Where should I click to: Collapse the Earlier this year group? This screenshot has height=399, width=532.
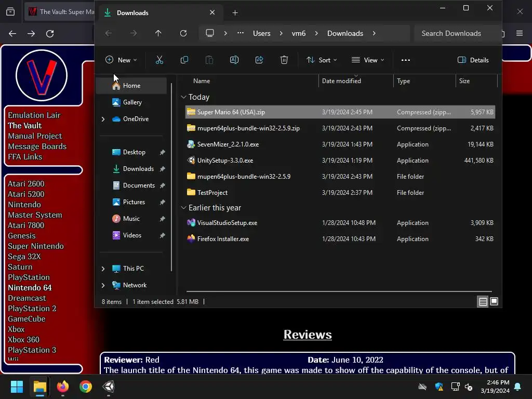pyautogui.click(x=183, y=208)
